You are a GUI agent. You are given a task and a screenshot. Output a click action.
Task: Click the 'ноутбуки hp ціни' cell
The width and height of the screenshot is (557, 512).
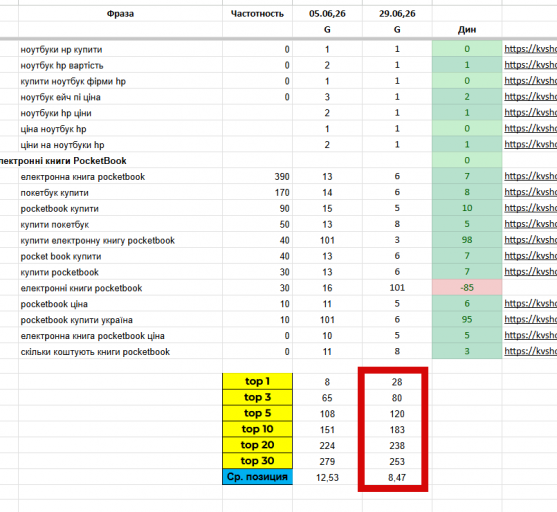pos(120,113)
